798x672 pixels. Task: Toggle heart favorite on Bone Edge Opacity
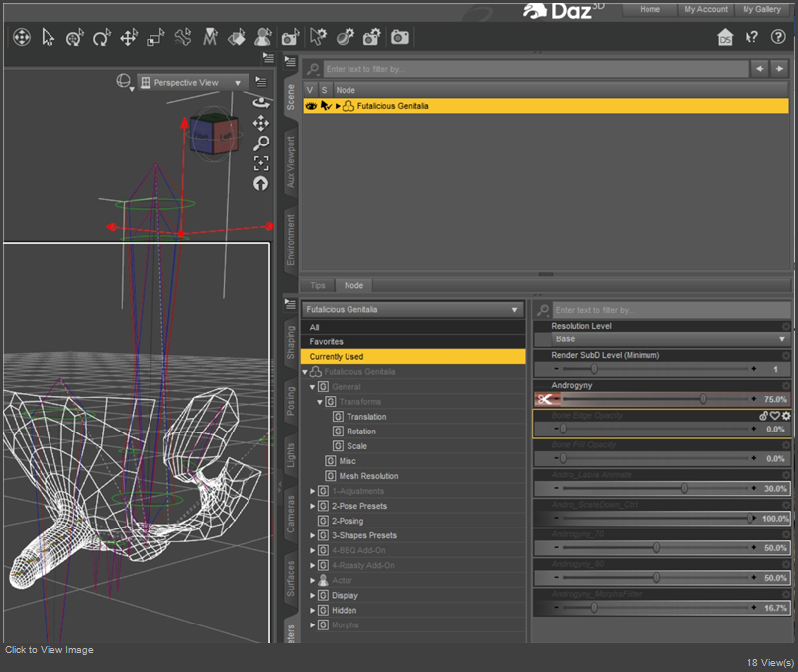coord(775,416)
